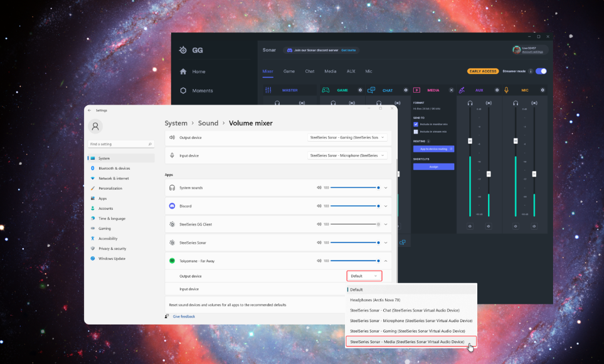Screen dimensions: 604x364
Task: Open the system Output device dropdown
Action: click(x=347, y=137)
